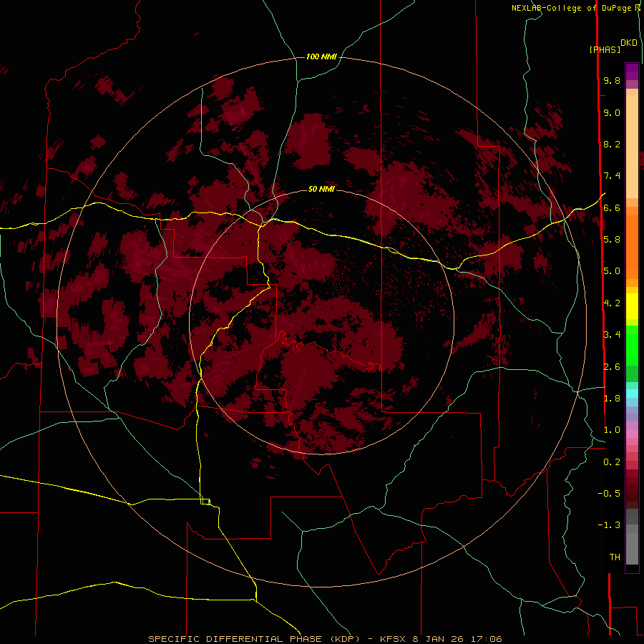Screen dimensions: 644x644
Task: Click the 50 NMI range ring label
Action: click(x=321, y=189)
